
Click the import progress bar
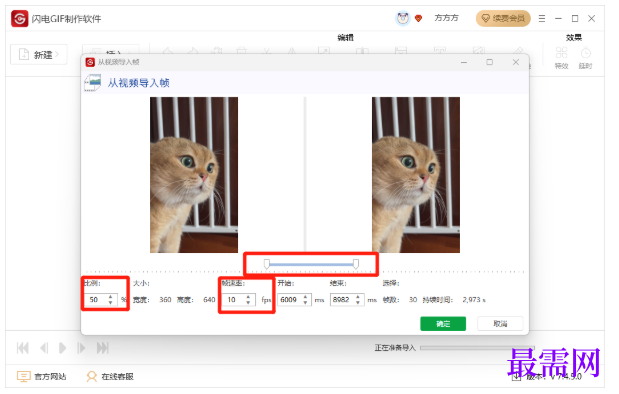click(x=478, y=348)
